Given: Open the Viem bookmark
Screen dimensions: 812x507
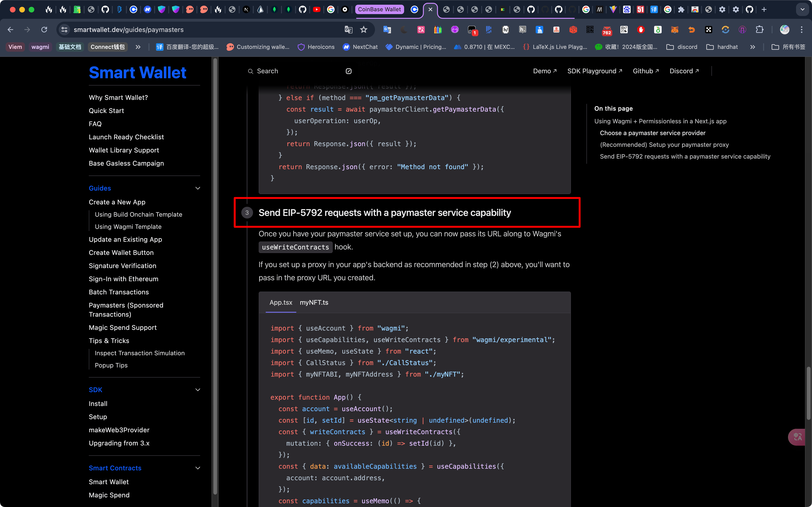Looking at the screenshot, I should coord(15,47).
